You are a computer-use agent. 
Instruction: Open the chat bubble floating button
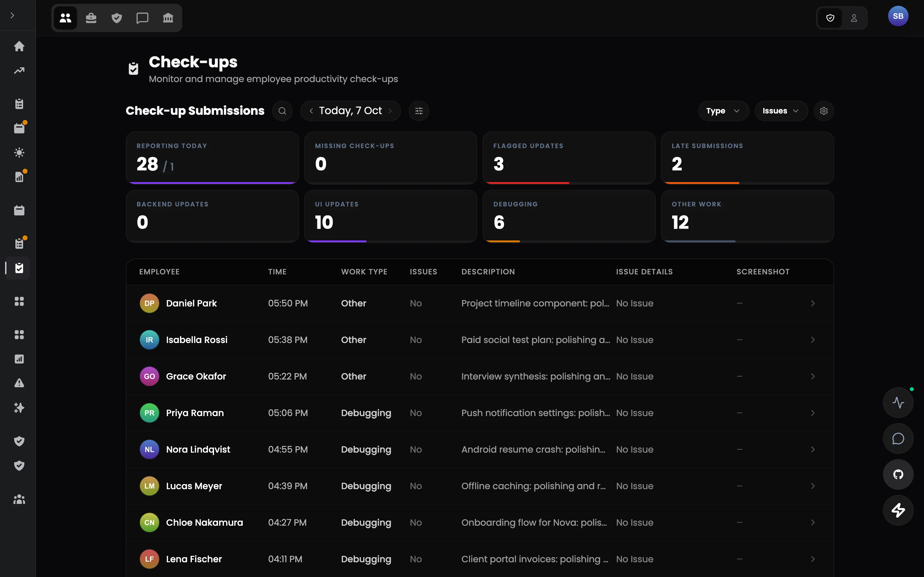coord(898,439)
